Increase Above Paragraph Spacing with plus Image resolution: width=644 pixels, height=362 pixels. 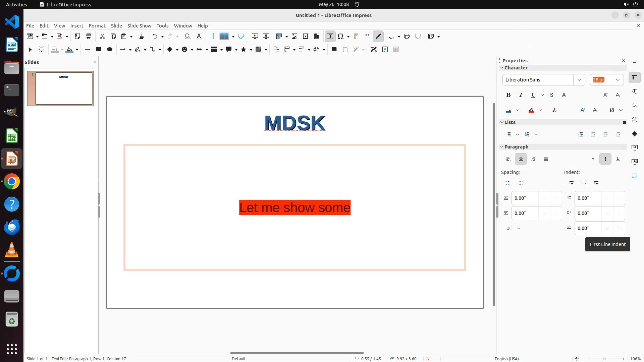click(556, 198)
